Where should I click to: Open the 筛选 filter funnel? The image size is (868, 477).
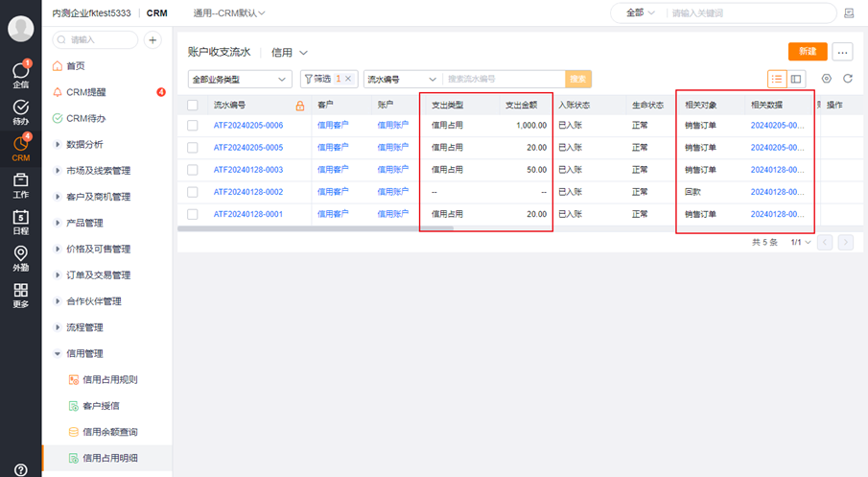(x=317, y=79)
